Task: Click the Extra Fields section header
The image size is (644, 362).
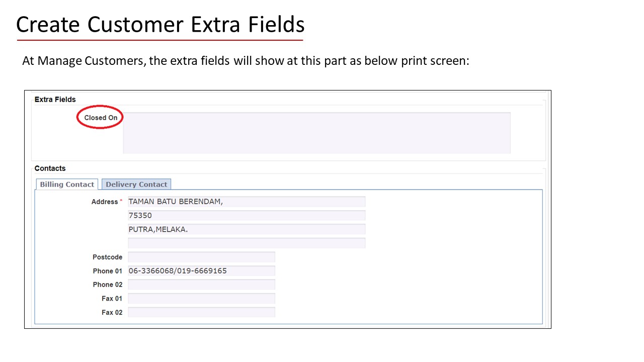Action: click(55, 99)
